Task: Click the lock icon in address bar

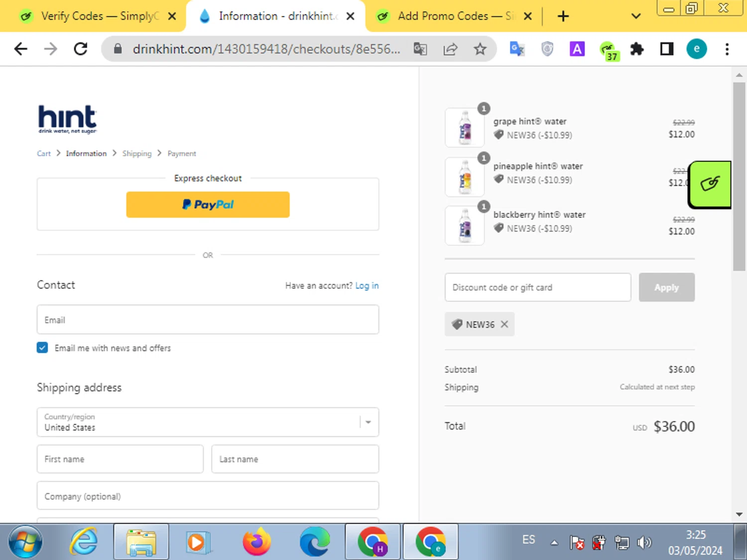Action: pyautogui.click(x=118, y=49)
